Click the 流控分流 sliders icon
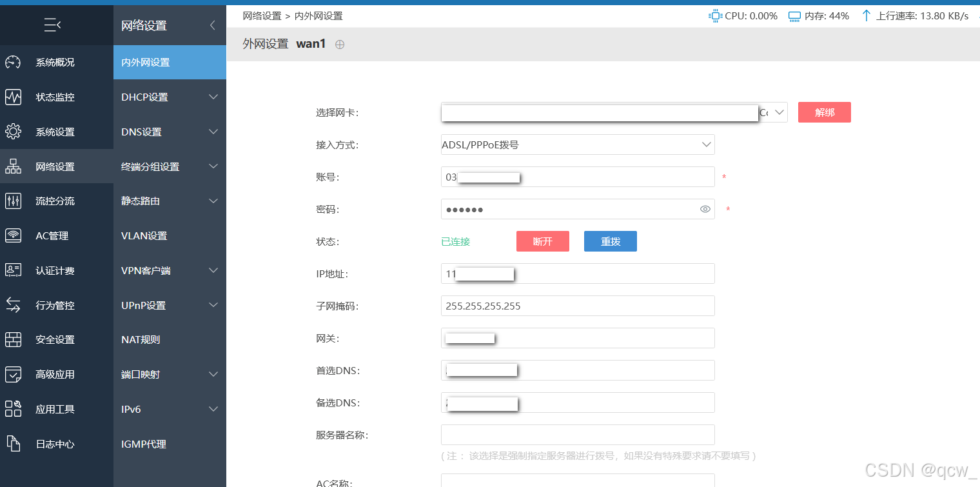This screenshot has height=487, width=980. click(x=13, y=201)
